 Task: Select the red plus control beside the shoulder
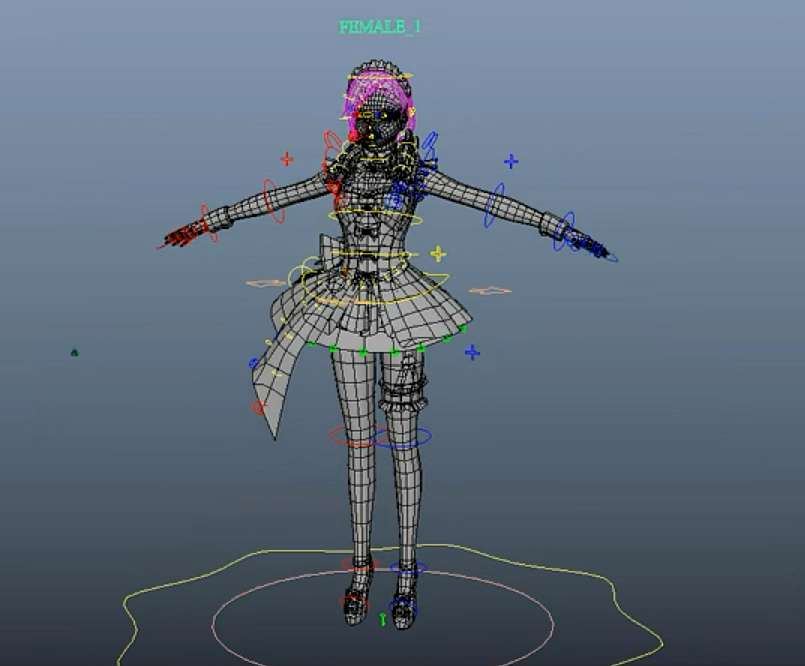coord(287,159)
